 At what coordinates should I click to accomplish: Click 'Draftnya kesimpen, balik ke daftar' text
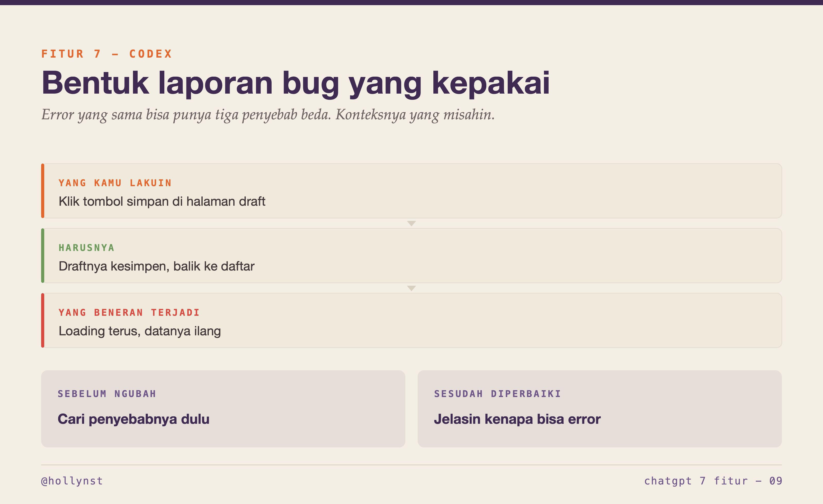click(x=156, y=266)
